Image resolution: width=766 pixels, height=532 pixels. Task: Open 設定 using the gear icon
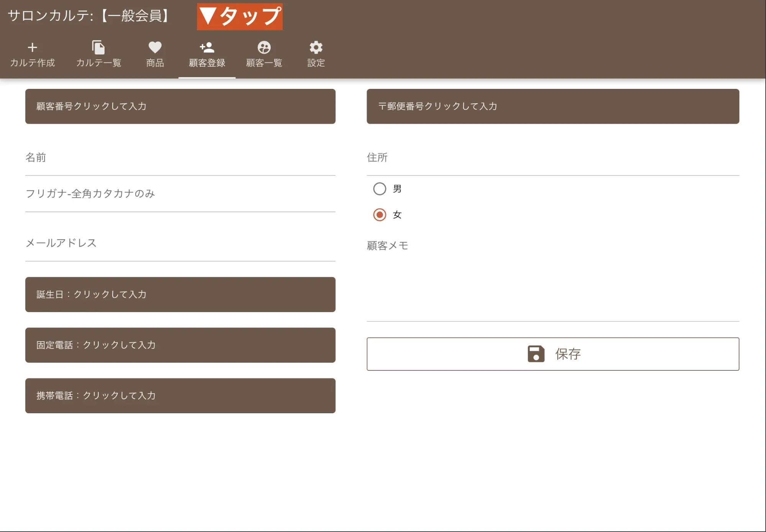(x=315, y=47)
